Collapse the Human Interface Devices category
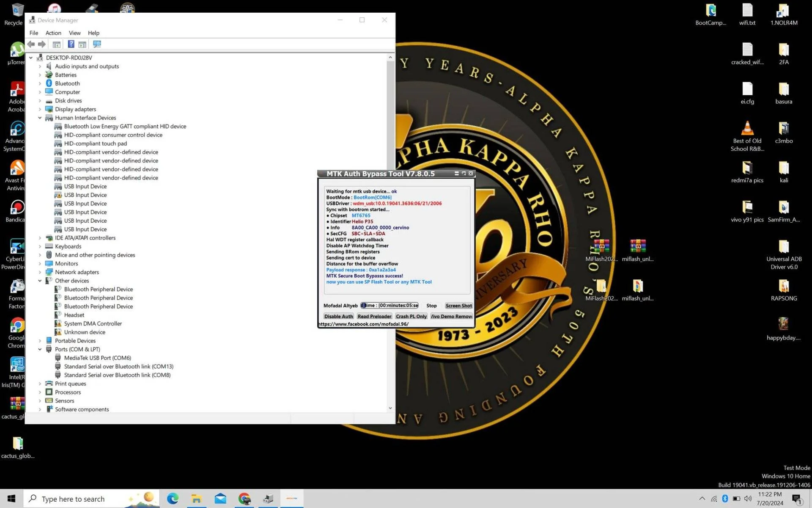This screenshot has height=508, width=812. coord(40,118)
